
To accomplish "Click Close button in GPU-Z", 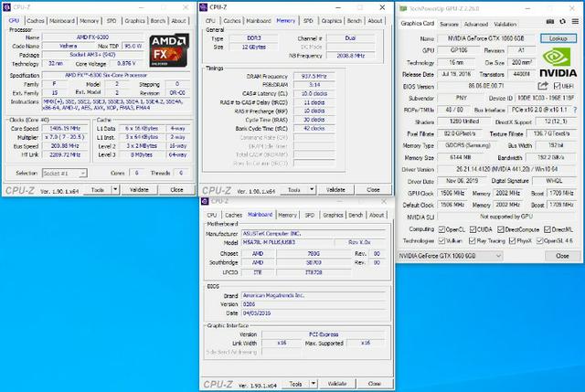I will pyautogui.click(x=562, y=256).
